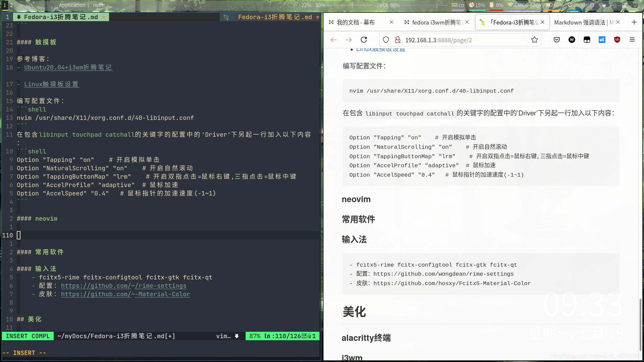The height and width of the screenshot is (362, 644).
Task: Click the image tray icon in top bar
Action: click(x=625, y=5)
